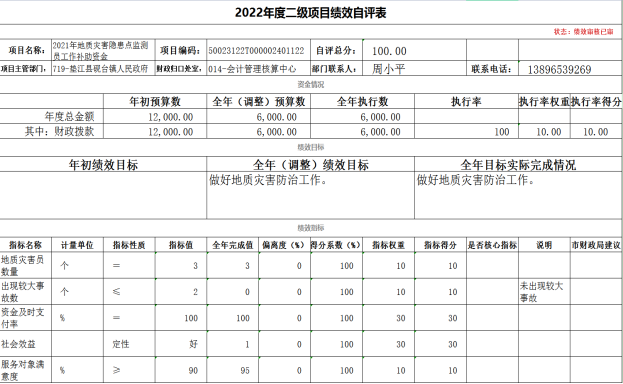Select the 市财政局建议 column header

tap(596, 245)
